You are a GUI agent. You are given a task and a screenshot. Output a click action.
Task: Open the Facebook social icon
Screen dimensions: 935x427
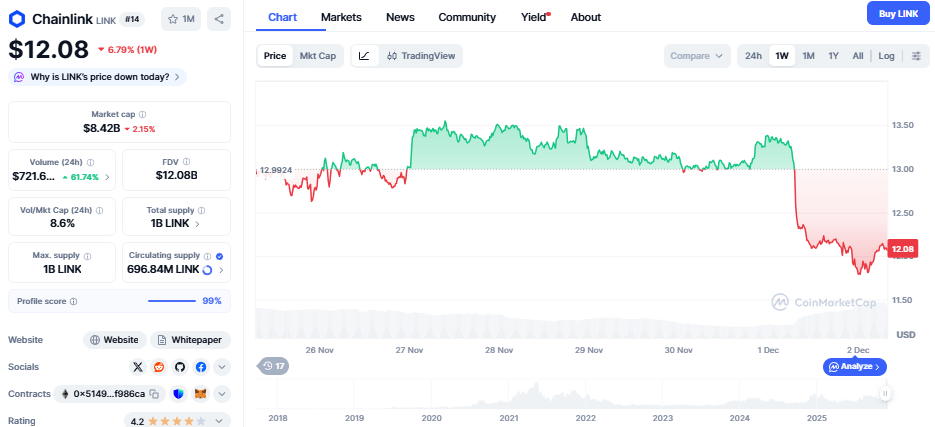[201, 367]
